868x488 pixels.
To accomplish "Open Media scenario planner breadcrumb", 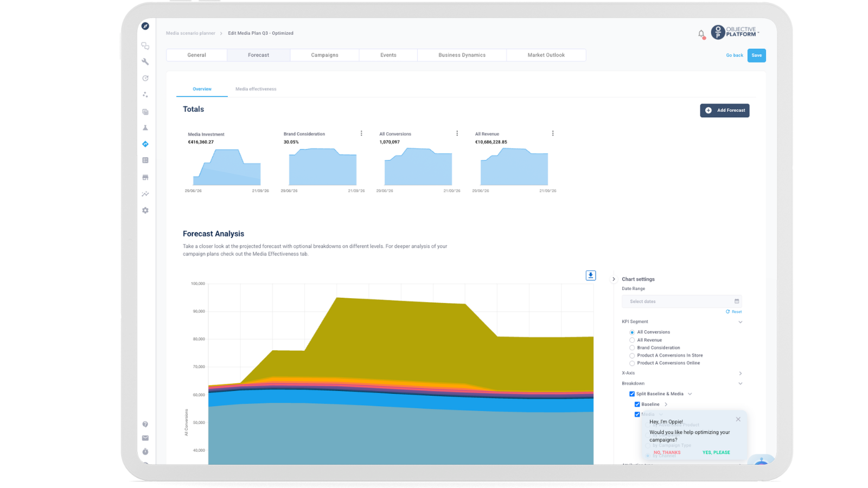I will [x=190, y=34].
